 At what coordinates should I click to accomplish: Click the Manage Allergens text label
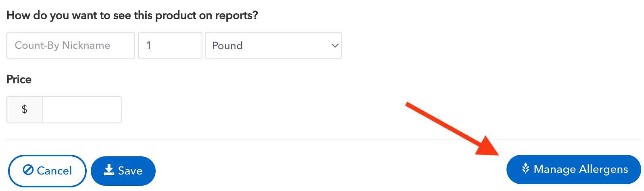[x=581, y=169]
